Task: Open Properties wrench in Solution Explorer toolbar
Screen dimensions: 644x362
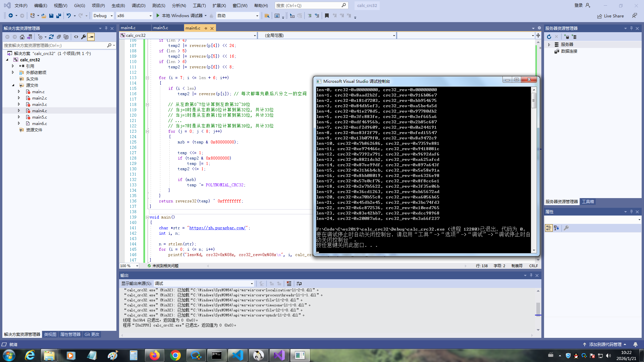Action: click(84, 37)
